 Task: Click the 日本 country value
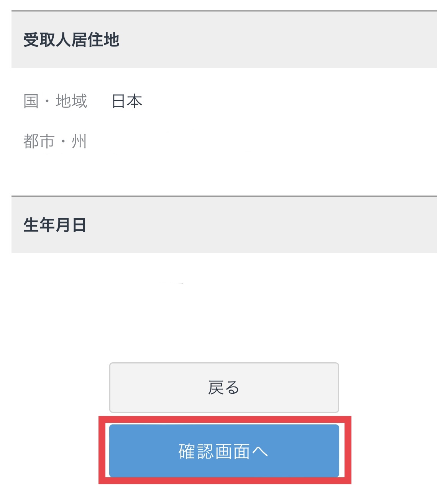pyautogui.click(x=127, y=101)
